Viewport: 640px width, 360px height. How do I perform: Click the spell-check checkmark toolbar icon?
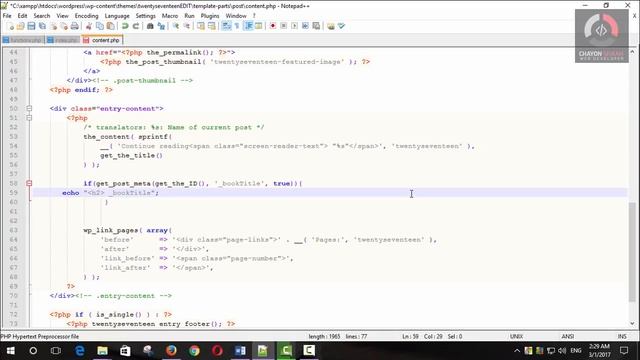coord(341,26)
